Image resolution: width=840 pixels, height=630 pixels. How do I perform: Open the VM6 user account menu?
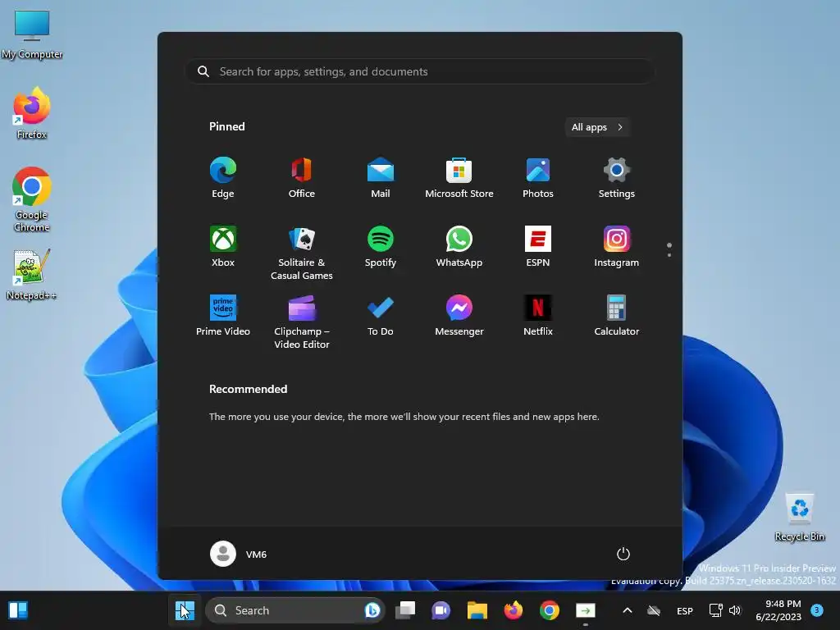click(x=239, y=554)
